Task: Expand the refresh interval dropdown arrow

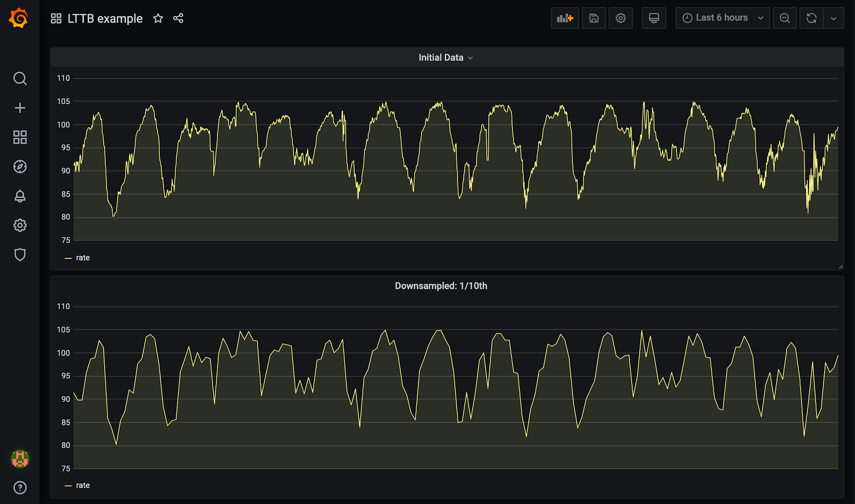Action: [x=834, y=18]
